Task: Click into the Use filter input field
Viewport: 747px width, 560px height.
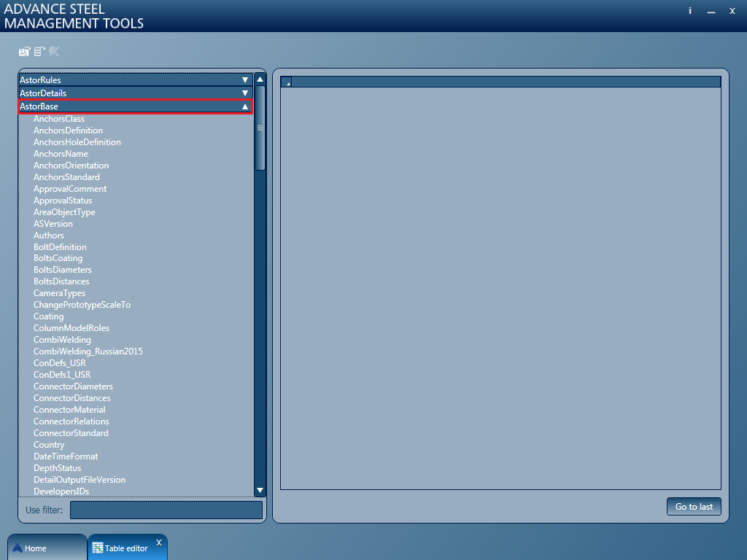Action: pyautogui.click(x=166, y=510)
